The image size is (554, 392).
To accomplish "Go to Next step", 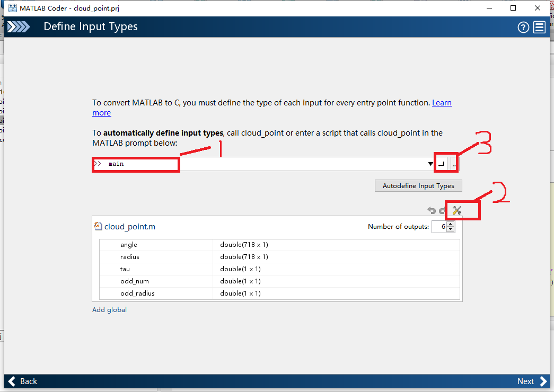I will [532, 381].
